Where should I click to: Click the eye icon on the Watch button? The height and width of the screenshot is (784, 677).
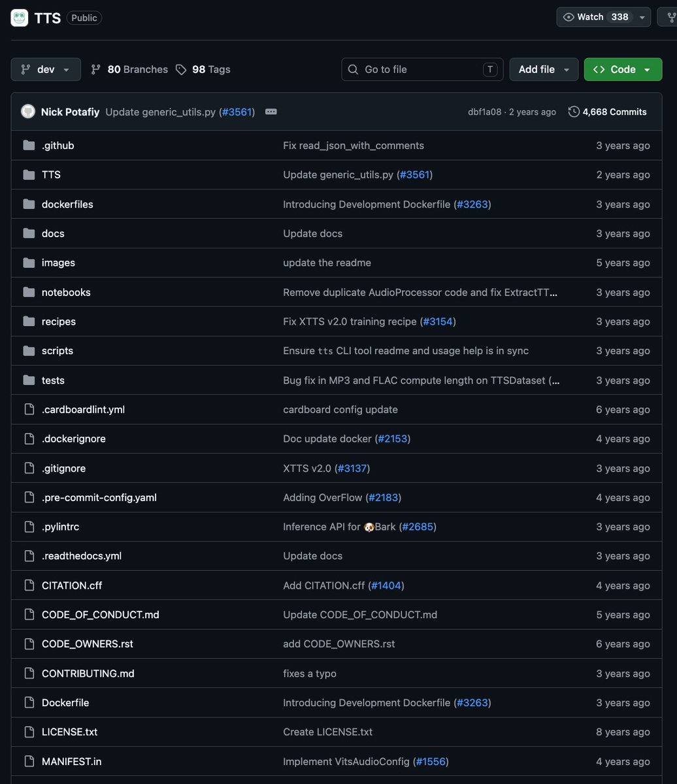[569, 17]
